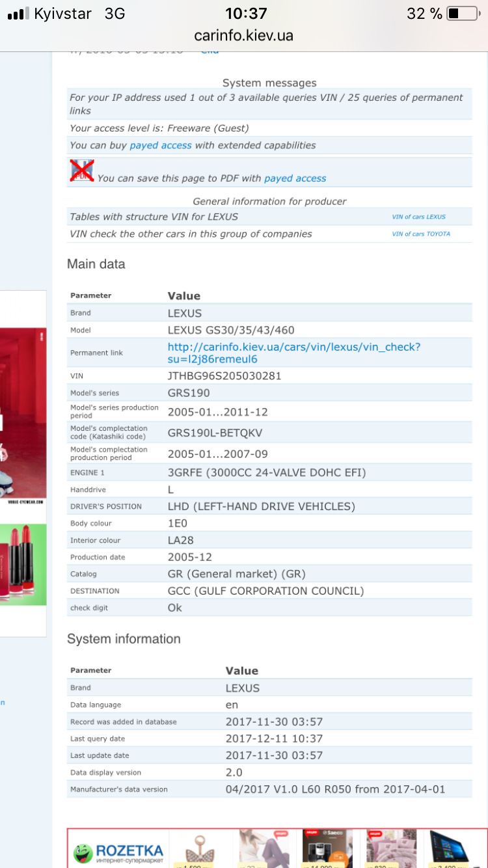The width and height of the screenshot is (488, 868).
Task: Open the permanent vin_check link
Action: coord(294,353)
